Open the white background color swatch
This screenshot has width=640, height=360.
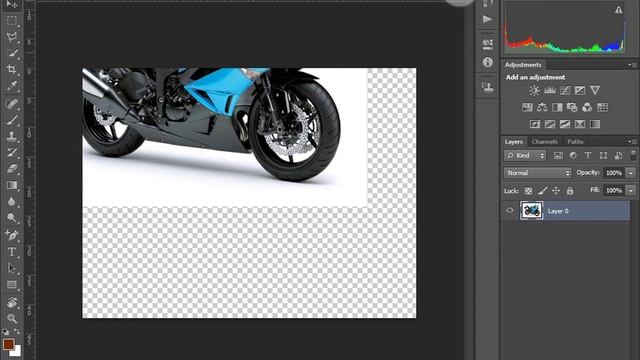16,352
